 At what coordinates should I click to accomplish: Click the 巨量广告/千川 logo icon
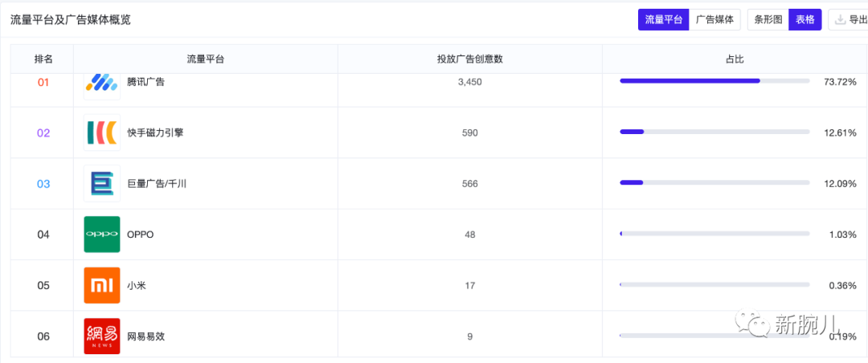click(x=102, y=184)
